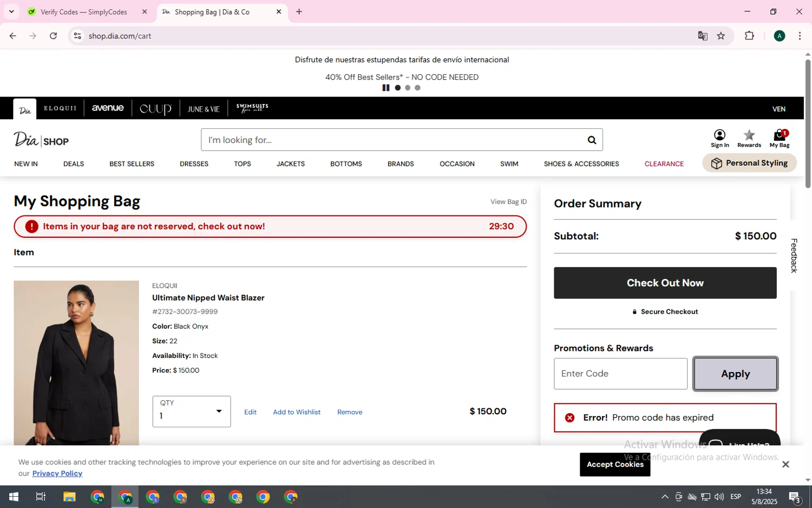Switch to the Dia brand tab
Viewport: 812px width, 508px height.
[25, 109]
